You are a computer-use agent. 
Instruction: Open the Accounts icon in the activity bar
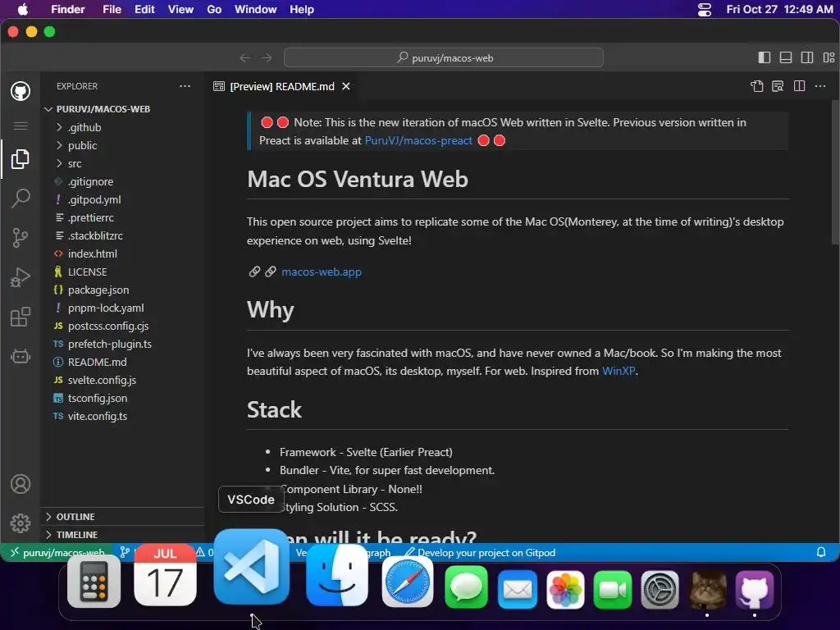pos(21,484)
